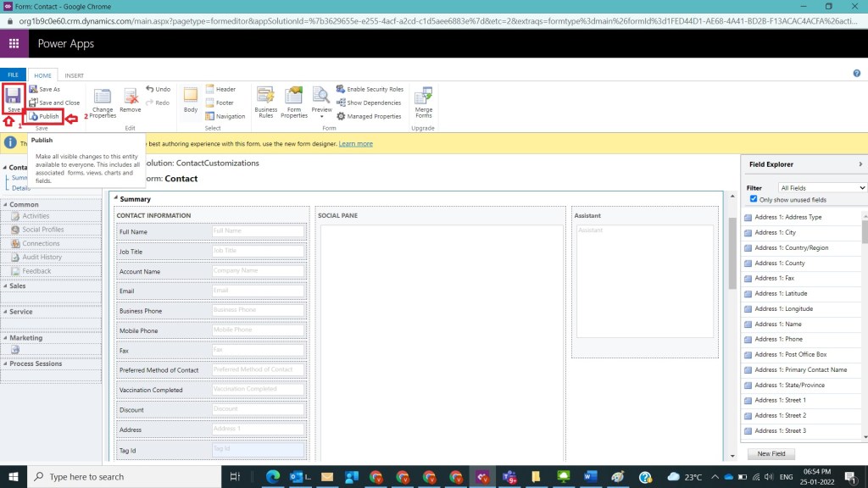The height and width of the screenshot is (488, 868).
Task: Click the New Field button
Action: 771,453
